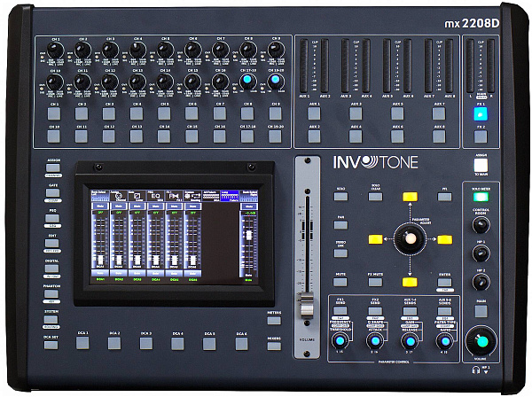Push the yellow right arrow button
The height and width of the screenshot is (397, 532).
click(444, 239)
